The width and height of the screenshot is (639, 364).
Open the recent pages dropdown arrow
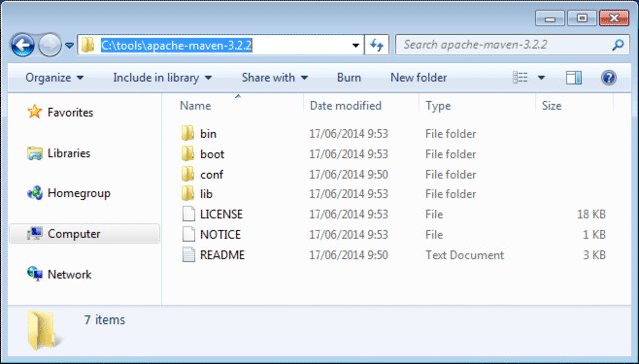[69, 45]
